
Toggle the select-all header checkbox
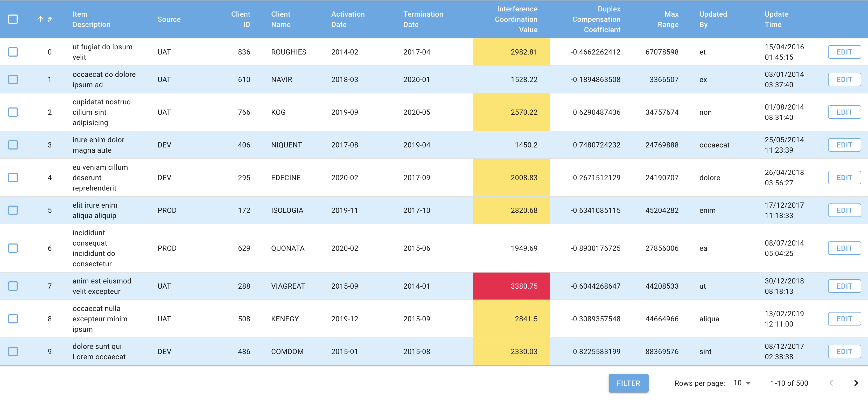pyautogui.click(x=13, y=19)
